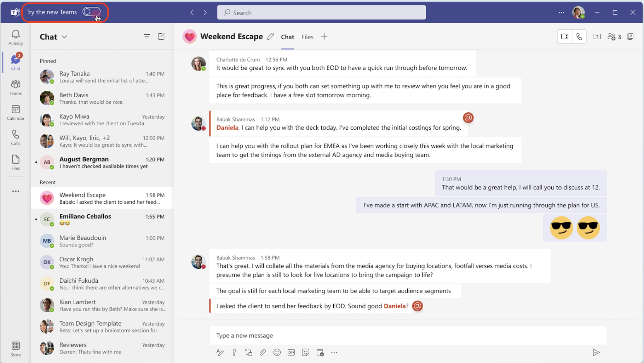The width and height of the screenshot is (644, 363).
Task: Open Settings and more ellipsis in title bar
Action: click(x=562, y=12)
